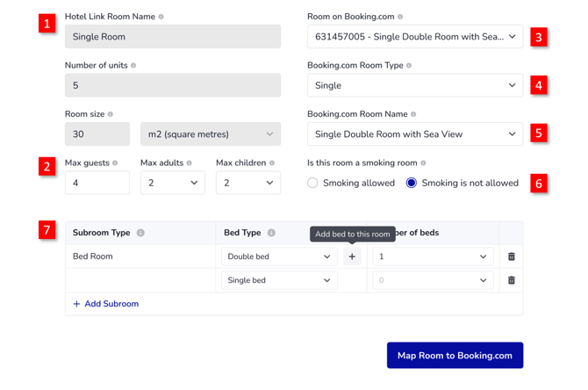The image size is (588, 390).
Task: Click the Max guests input field
Action: [97, 183]
